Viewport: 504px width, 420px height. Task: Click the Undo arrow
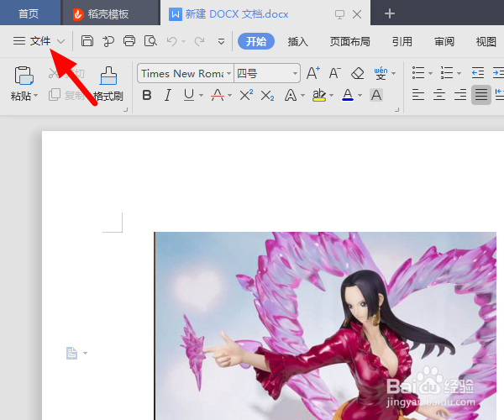click(x=172, y=41)
